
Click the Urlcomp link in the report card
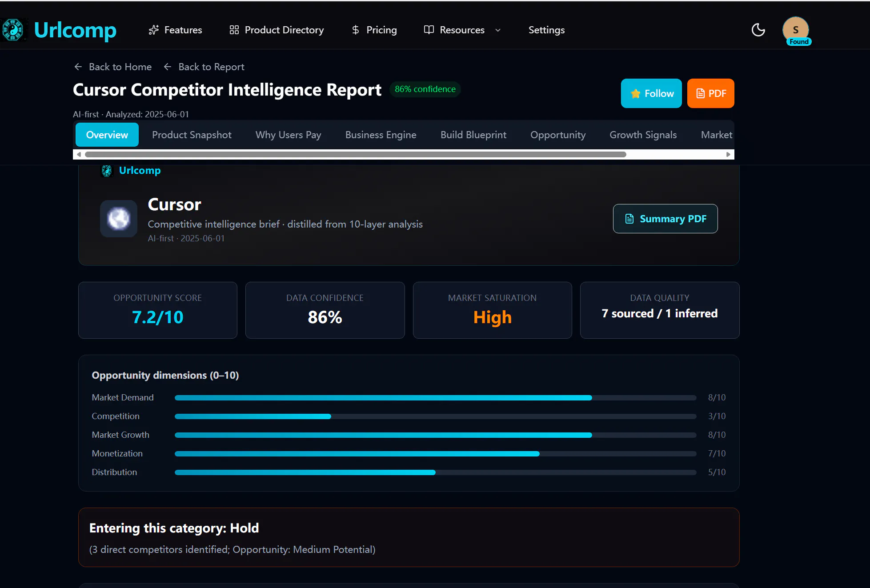(x=140, y=171)
